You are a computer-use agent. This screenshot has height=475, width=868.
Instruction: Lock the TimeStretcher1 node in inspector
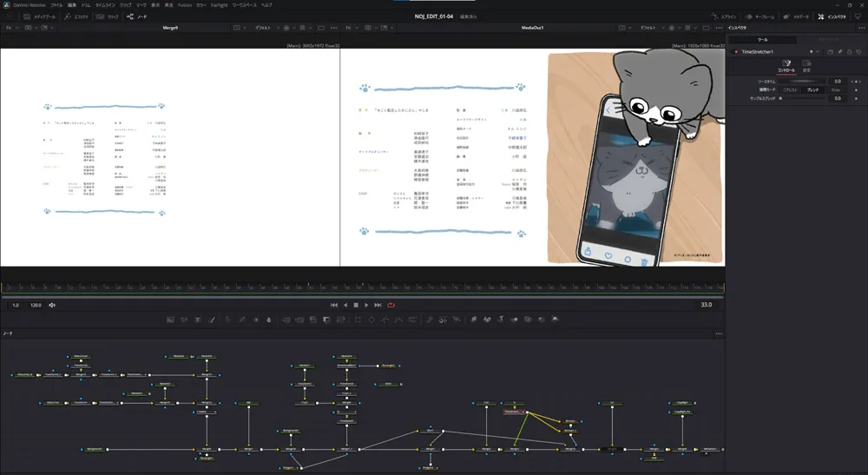pos(849,52)
